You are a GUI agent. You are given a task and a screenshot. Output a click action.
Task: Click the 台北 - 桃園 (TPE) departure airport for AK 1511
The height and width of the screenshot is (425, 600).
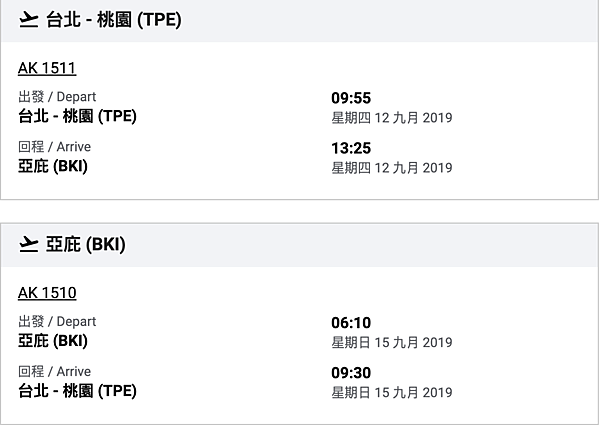pyautogui.click(x=77, y=116)
